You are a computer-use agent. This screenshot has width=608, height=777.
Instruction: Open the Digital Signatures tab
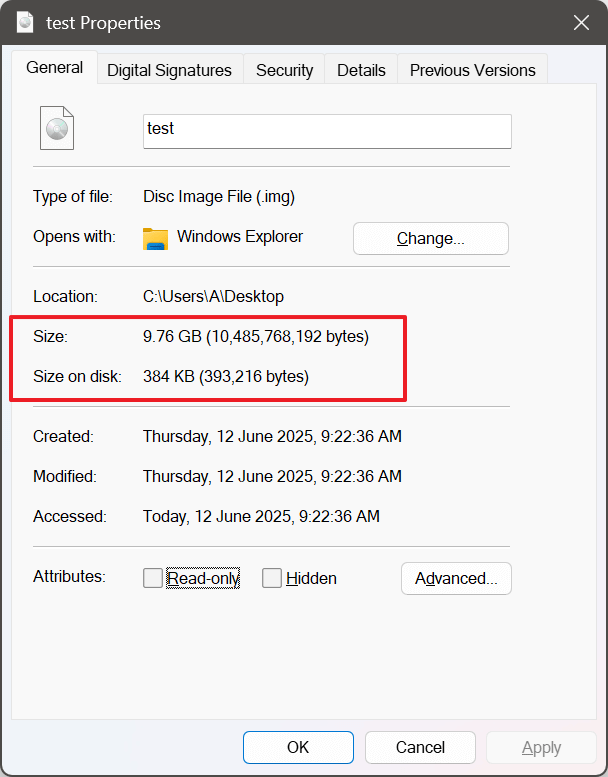click(169, 70)
